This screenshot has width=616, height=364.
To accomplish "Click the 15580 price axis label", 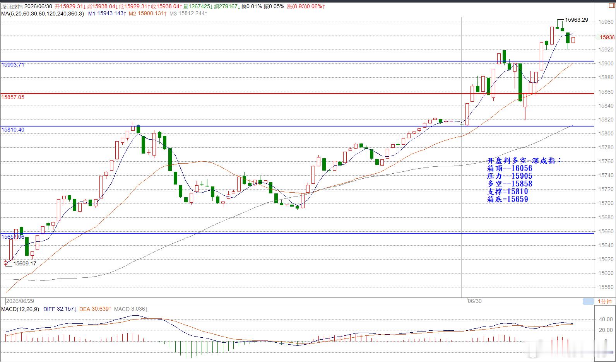I will (606, 287).
